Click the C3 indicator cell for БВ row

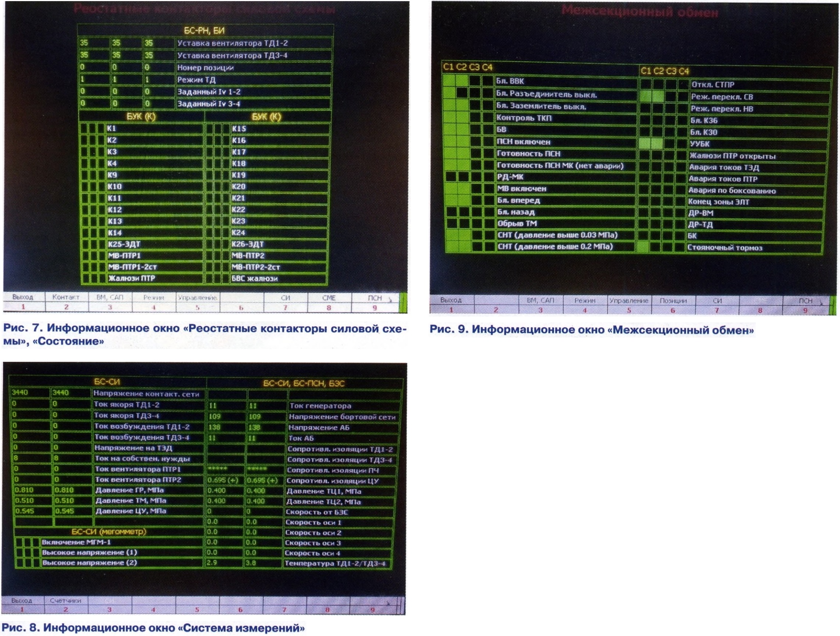tap(475, 130)
